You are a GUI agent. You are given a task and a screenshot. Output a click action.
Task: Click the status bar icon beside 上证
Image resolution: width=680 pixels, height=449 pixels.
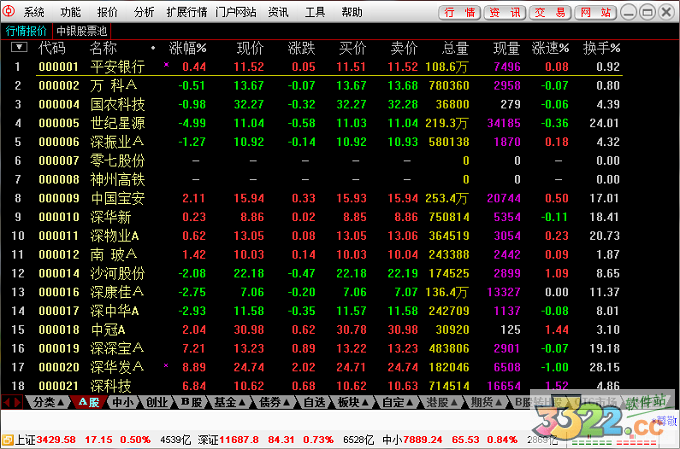click(x=7, y=440)
